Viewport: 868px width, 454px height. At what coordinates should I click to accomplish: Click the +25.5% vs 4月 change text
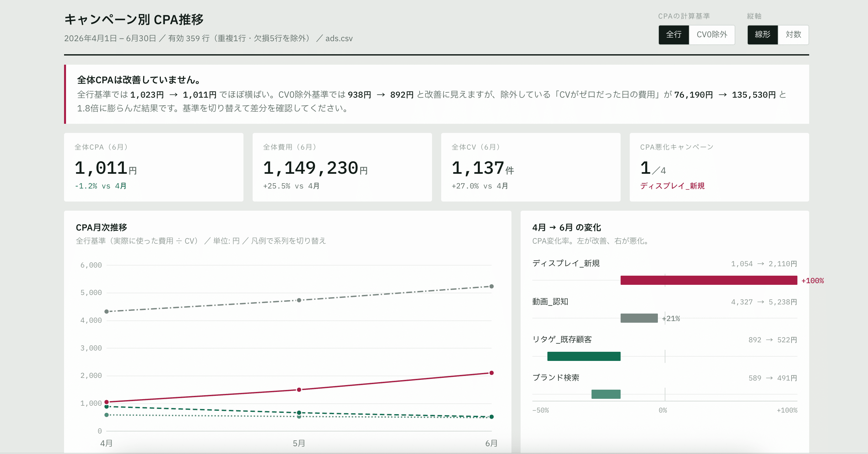tap(291, 186)
